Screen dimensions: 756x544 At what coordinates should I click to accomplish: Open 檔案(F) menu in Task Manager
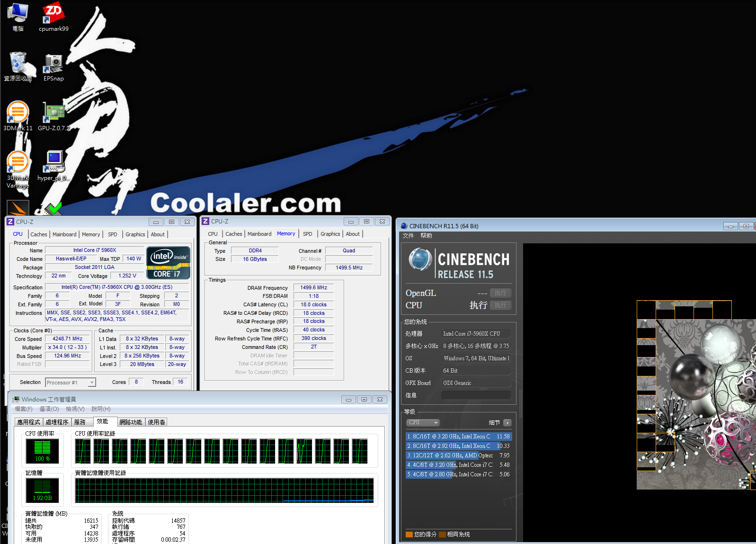[x=24, y=409]
